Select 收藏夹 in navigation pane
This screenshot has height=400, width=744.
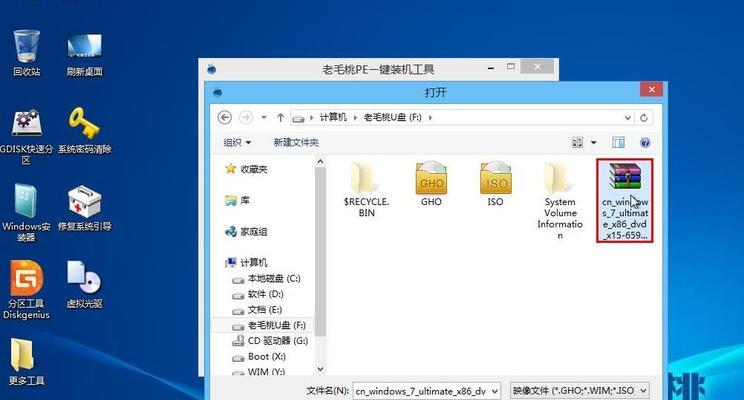click(x=246, y=169)
